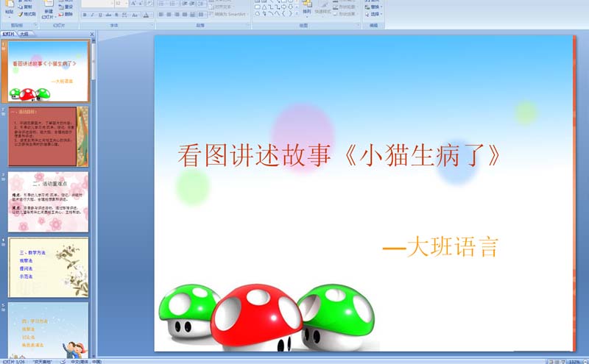Open the Change Case (Aa) menu
The width and height of the screenshot is (589, 364).
[x=135, y=15]
